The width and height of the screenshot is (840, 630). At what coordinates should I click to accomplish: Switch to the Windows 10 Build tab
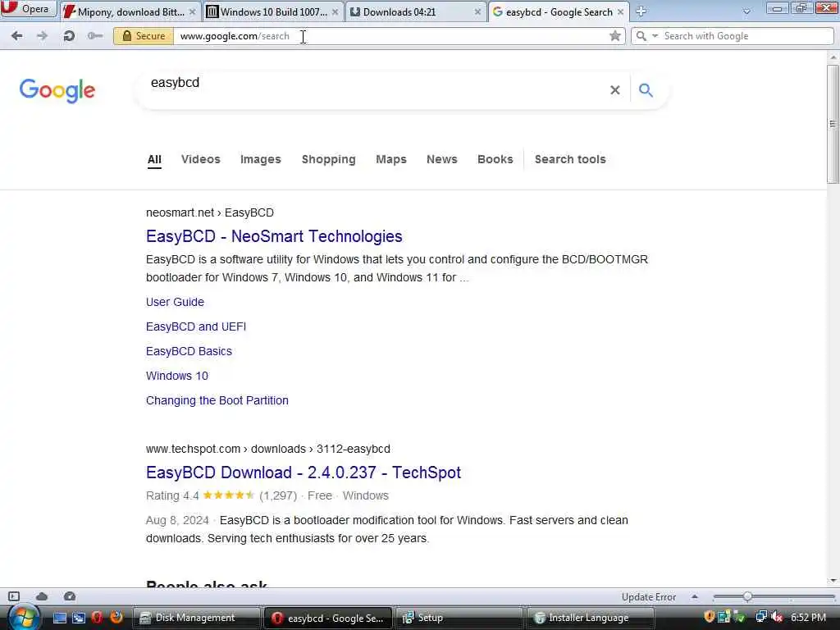click(x=273, y=11)
